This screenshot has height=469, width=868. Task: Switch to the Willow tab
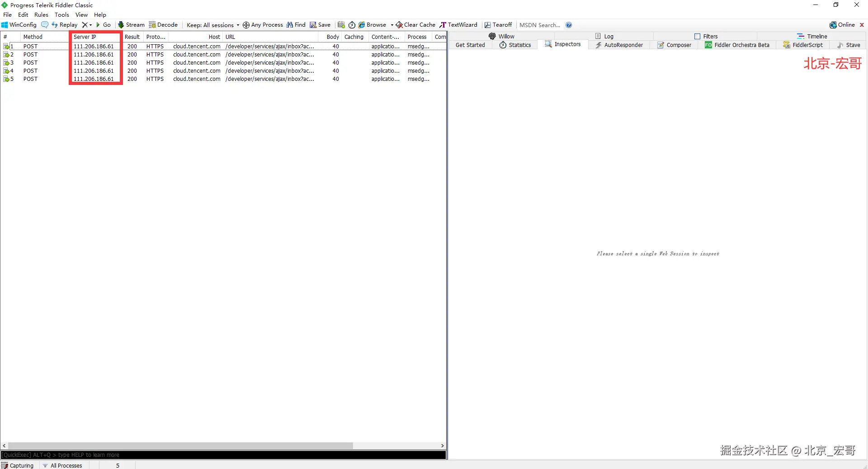[501, 36]
